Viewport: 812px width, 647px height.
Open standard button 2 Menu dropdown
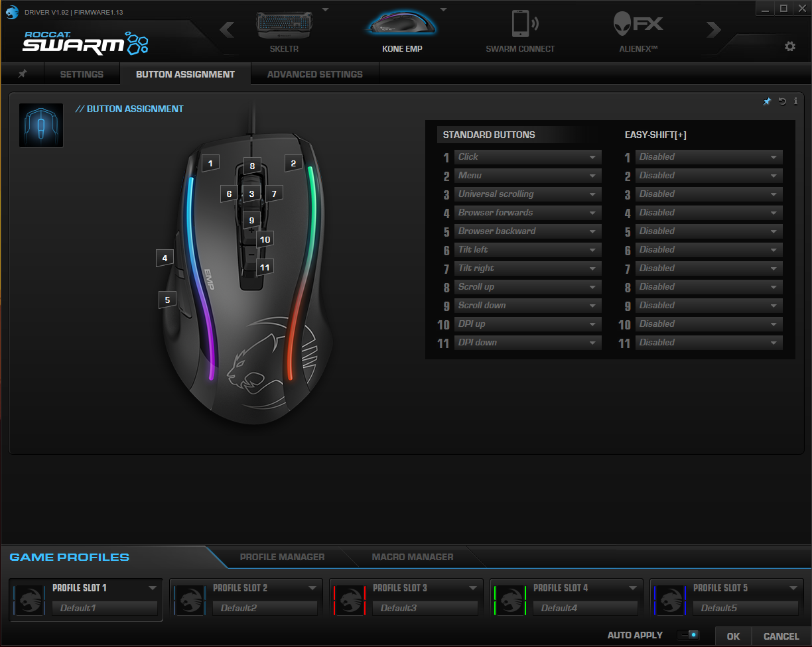click(527, 176)
